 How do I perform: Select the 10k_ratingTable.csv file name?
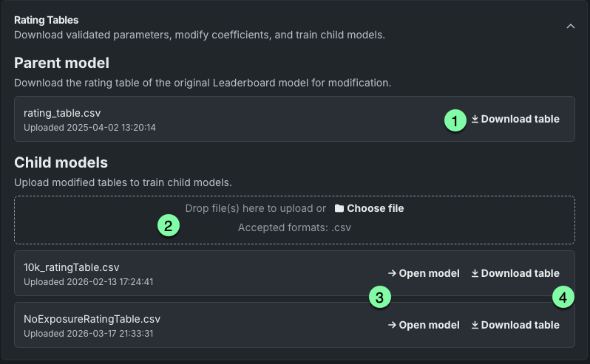point(72,267)
